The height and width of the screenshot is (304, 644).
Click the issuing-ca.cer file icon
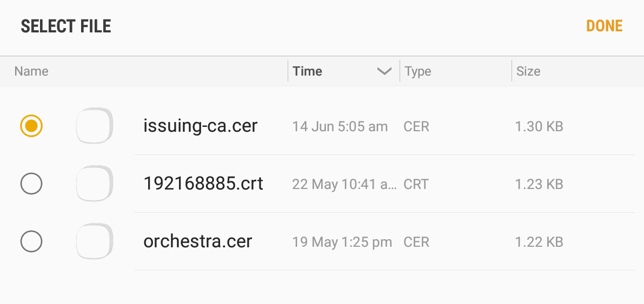[95, 126]
